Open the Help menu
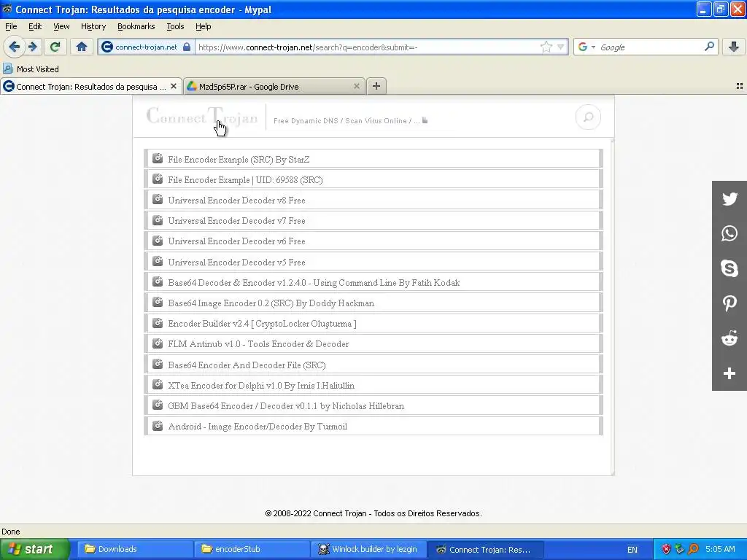Image resolution: width=747 pixels, height=560 pixels. point(203,26)
